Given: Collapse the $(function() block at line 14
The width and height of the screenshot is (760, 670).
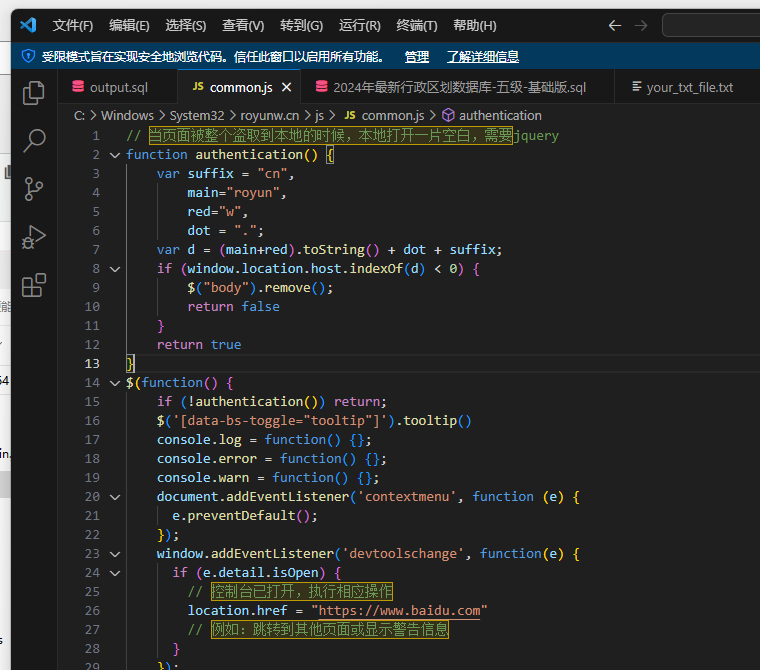Looking at the screenshot, I should point(115,383).
